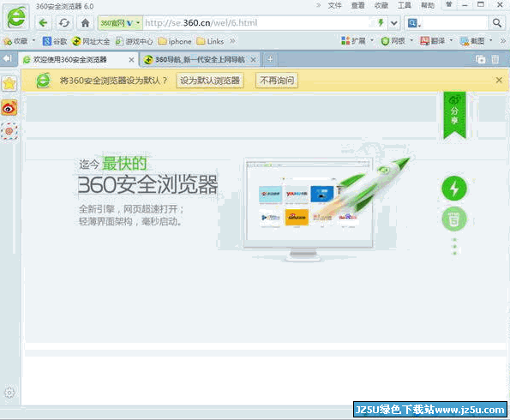The image size is (510, 420).
Task: Click the skin shirt icon in title bar
Action: 449,4
